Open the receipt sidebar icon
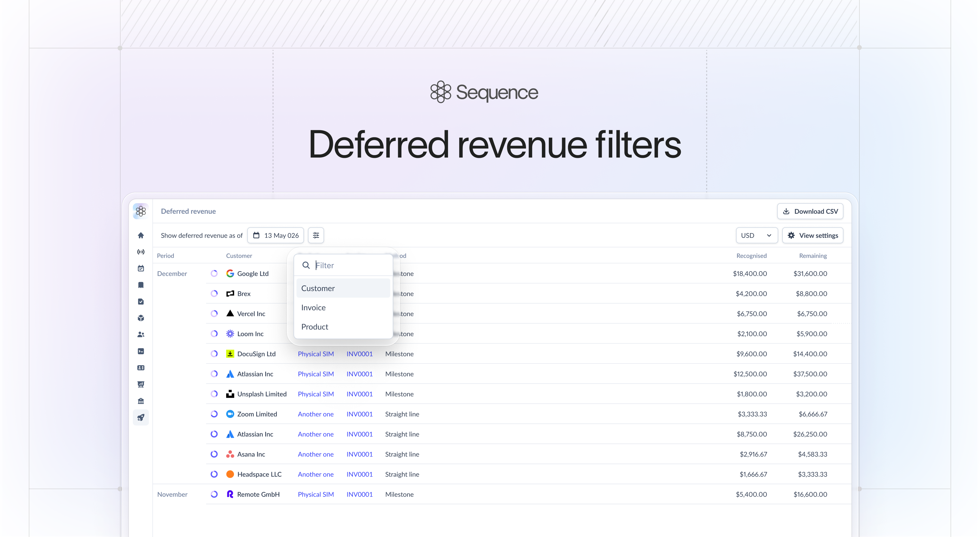 pos(141,285)
